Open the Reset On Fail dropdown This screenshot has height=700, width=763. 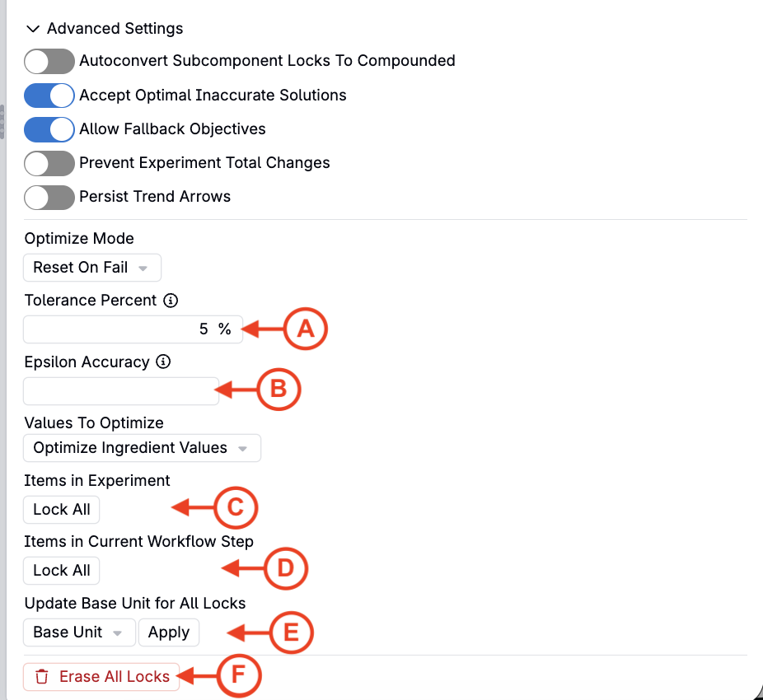[x=92, y=268]
